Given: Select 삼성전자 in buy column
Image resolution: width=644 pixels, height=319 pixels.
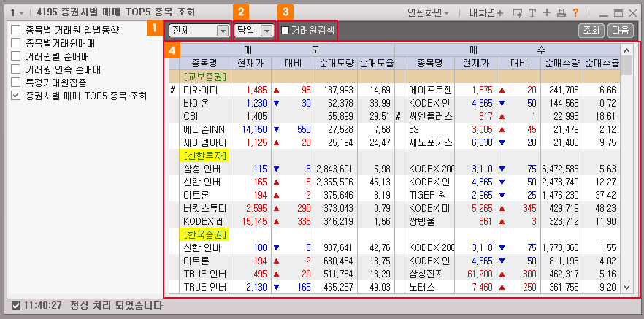Looking at the screenshot, I should click(x=426, y=274).
